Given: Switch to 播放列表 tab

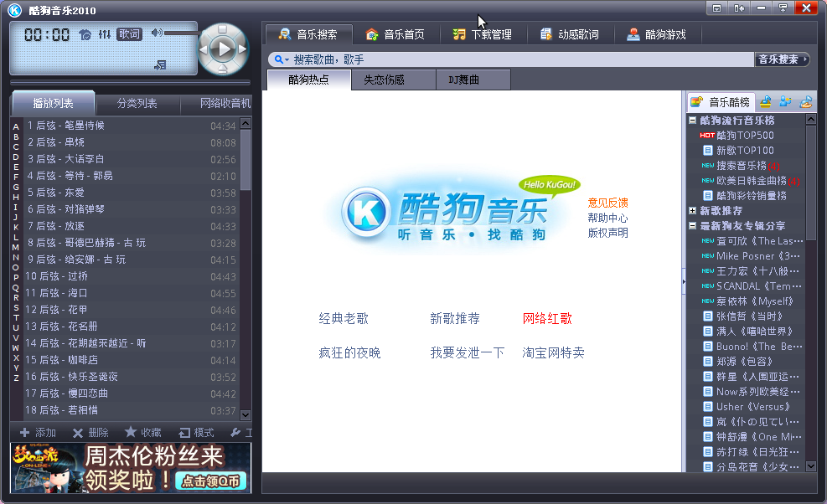Looking at the screenshot, I should point(54,103).
